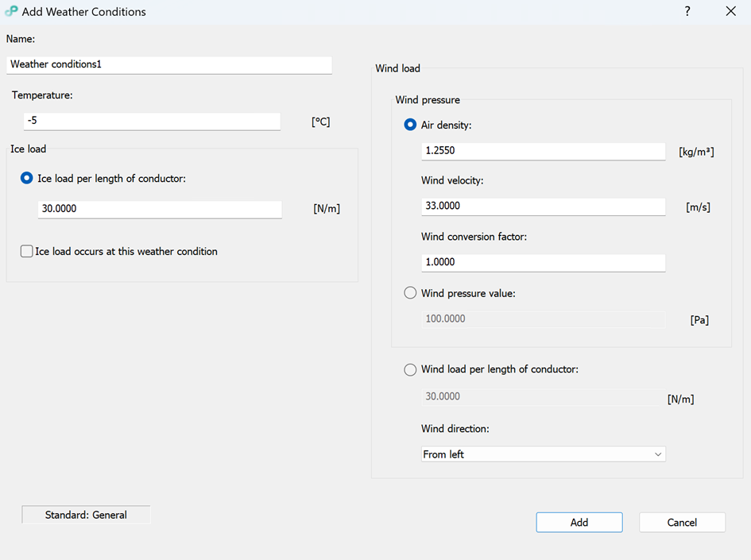This screenshot has width=751, height=560.
Task: Click into the Temperature input field
Action: point(151,122)
